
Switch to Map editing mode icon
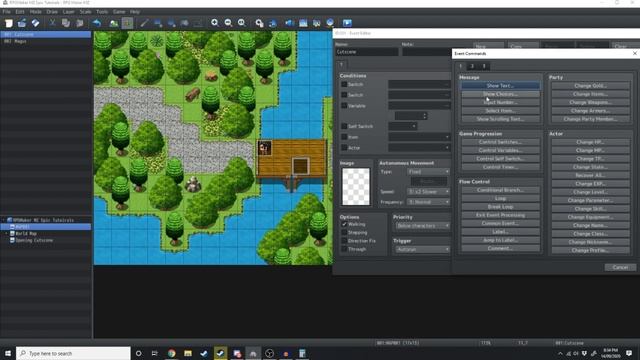pyautogui.click(x=114, y=23)
